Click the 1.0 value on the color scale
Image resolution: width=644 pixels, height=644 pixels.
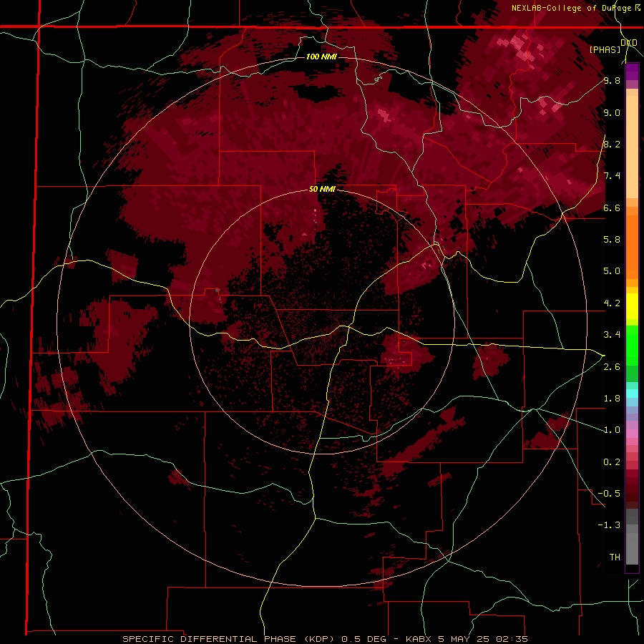tap(612, 430)
